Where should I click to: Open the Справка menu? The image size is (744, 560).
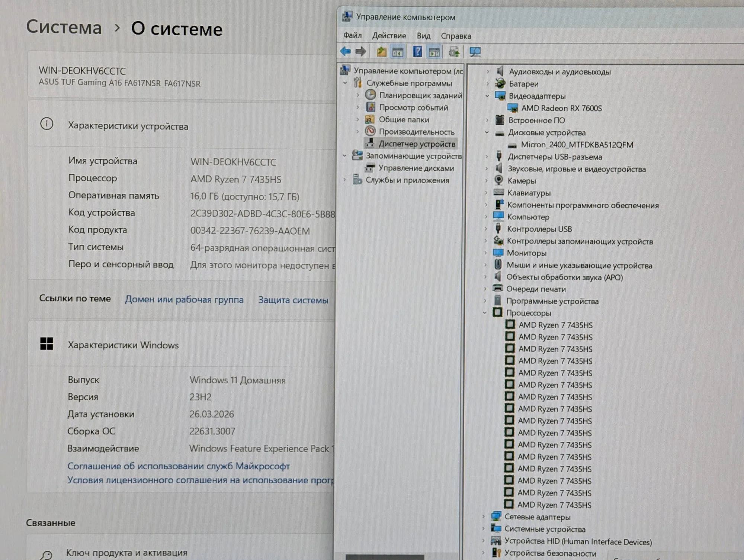tap(456, 36)
